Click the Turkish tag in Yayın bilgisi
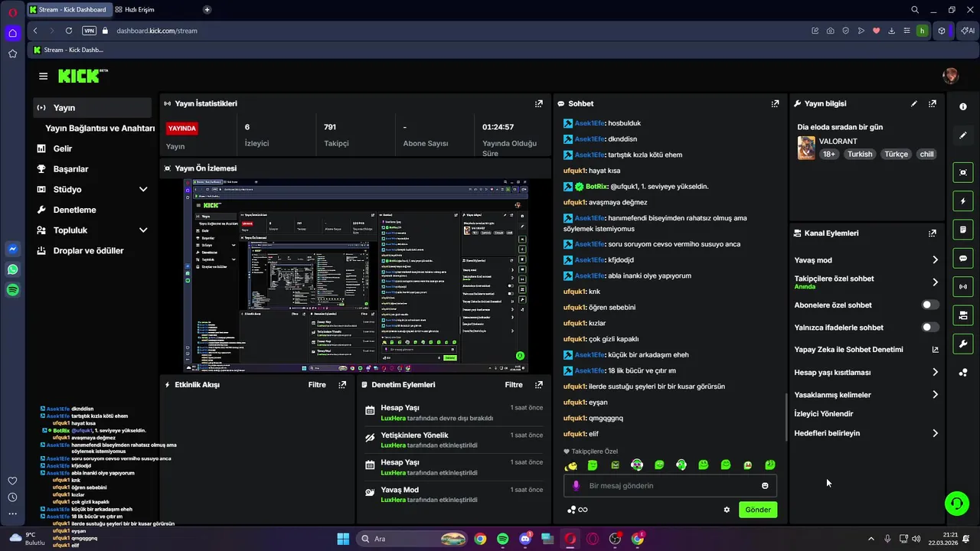The width and height of the screenshot is (980, 551). [860, 154]
